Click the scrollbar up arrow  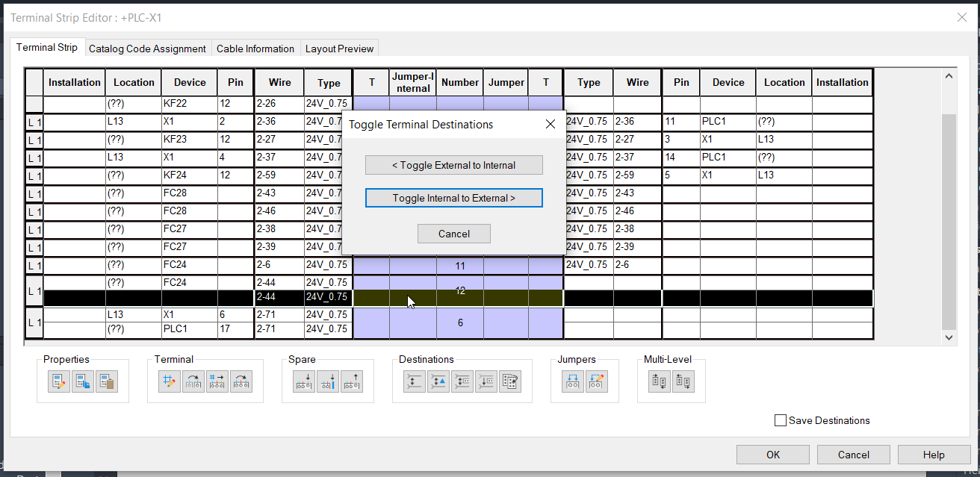tap(949, 75)
